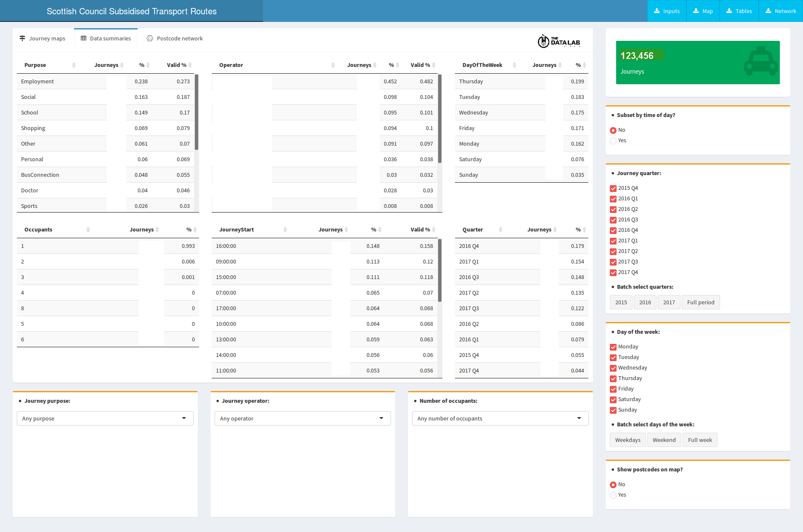The image size is (803, 532).
Task: Sort Purpose table by Journeys column arrows
Action: 122,65
